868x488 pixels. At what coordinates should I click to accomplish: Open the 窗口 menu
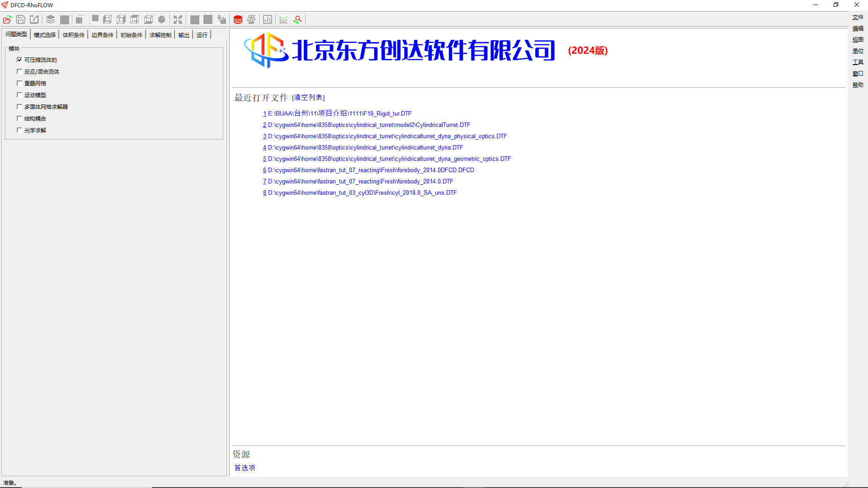tap(858, 74)
